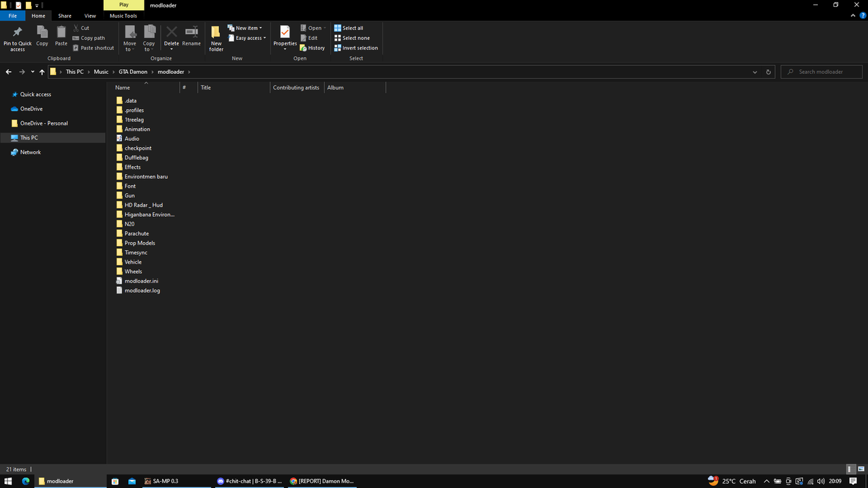Click the Play contextual tab header
This screenshot has width=868, height=488.
point(123,5)
